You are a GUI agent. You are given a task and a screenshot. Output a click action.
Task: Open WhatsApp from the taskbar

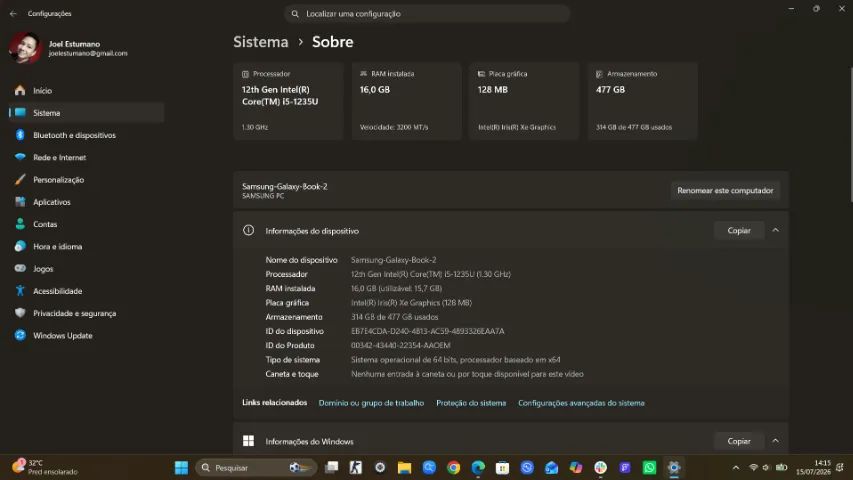click(x=650, y=467)
